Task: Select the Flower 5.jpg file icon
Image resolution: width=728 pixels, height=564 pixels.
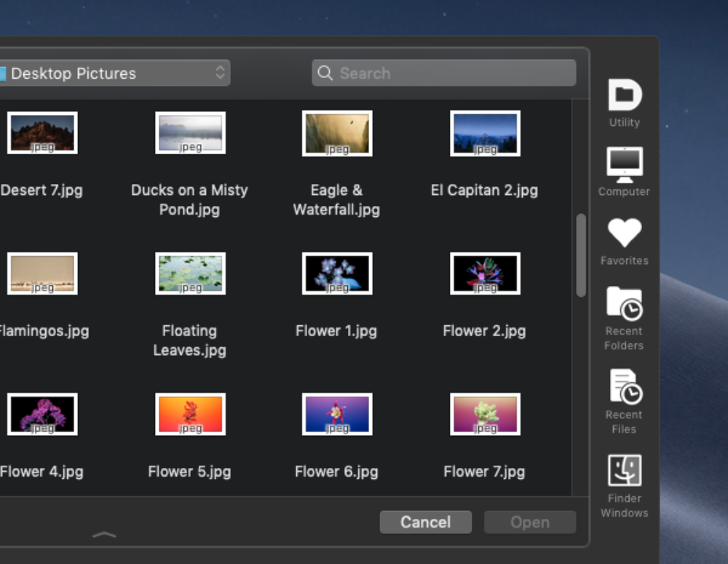Action: 190,414
